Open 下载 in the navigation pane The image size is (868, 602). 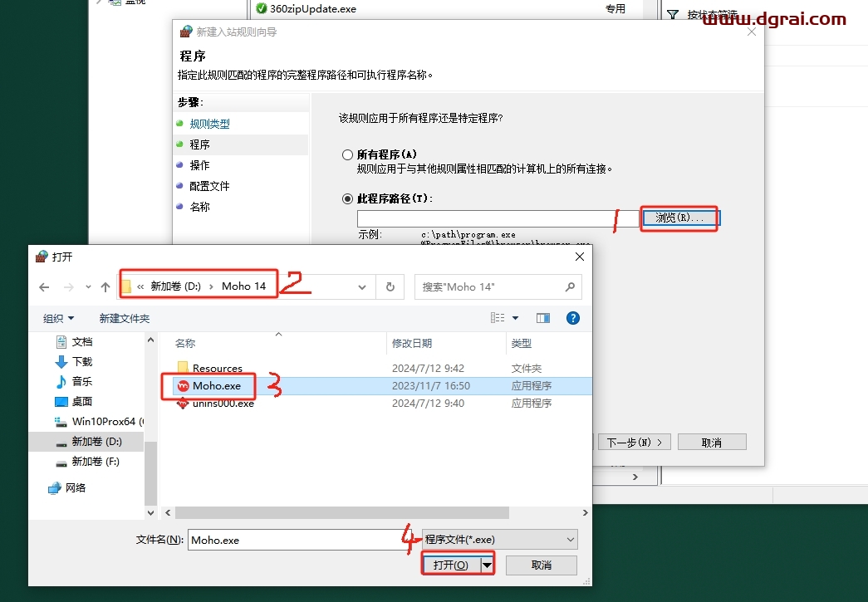(82, 361)
